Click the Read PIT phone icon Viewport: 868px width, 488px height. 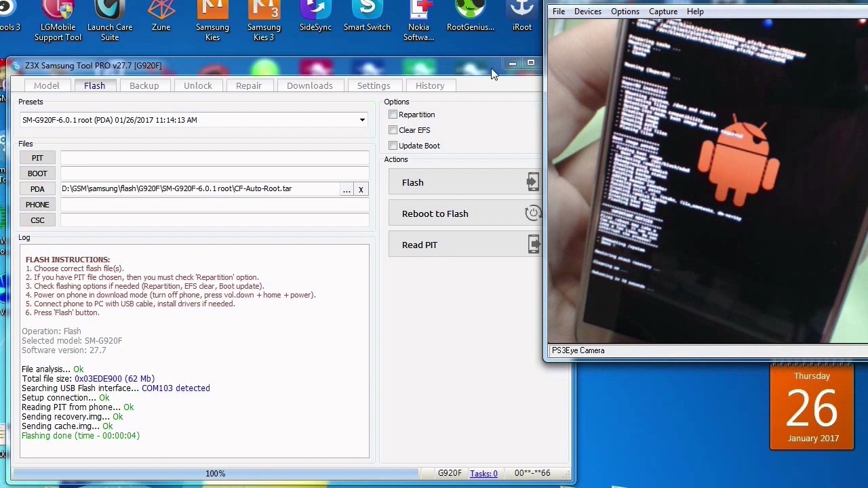[534, 244]
